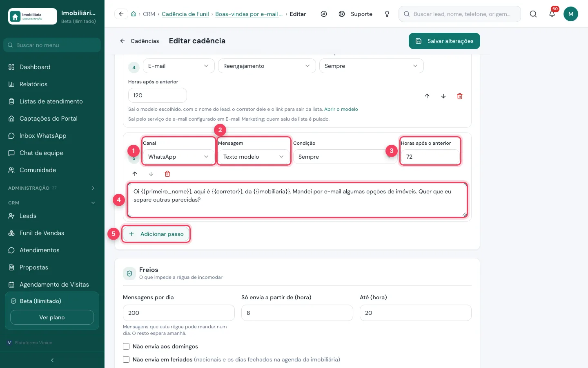The image size is (588, 368).
Task: Click the WhatsApp message text area
Action: (297, 200)
